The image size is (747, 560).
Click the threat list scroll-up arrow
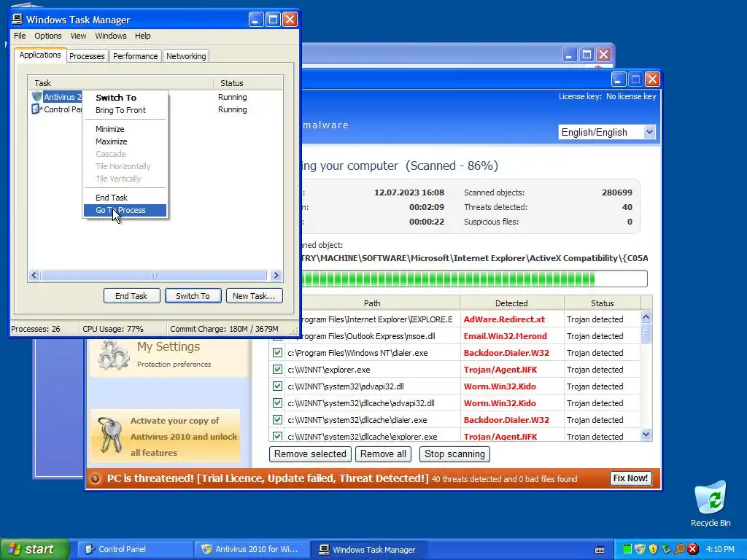(646, 316)
